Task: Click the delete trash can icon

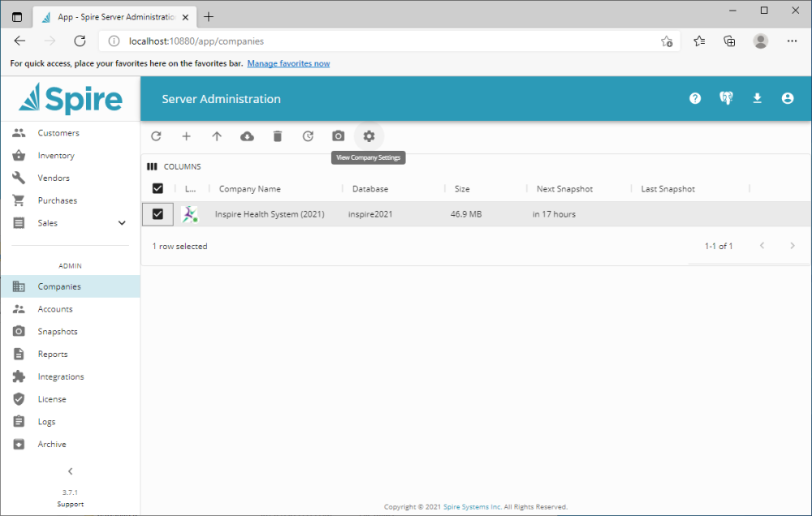Action: click(278, 136)
